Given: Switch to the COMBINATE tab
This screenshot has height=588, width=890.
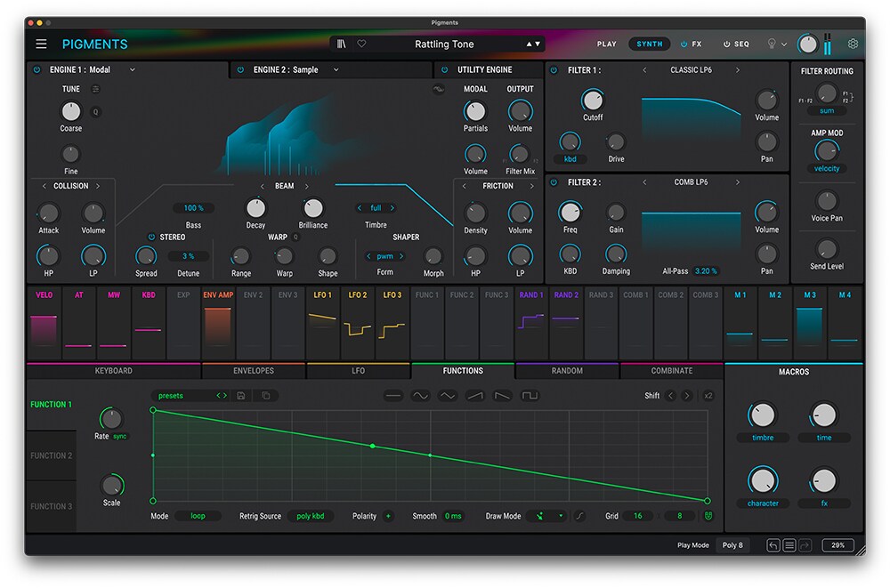Looking at the screenshot, I should pos(671,371).
